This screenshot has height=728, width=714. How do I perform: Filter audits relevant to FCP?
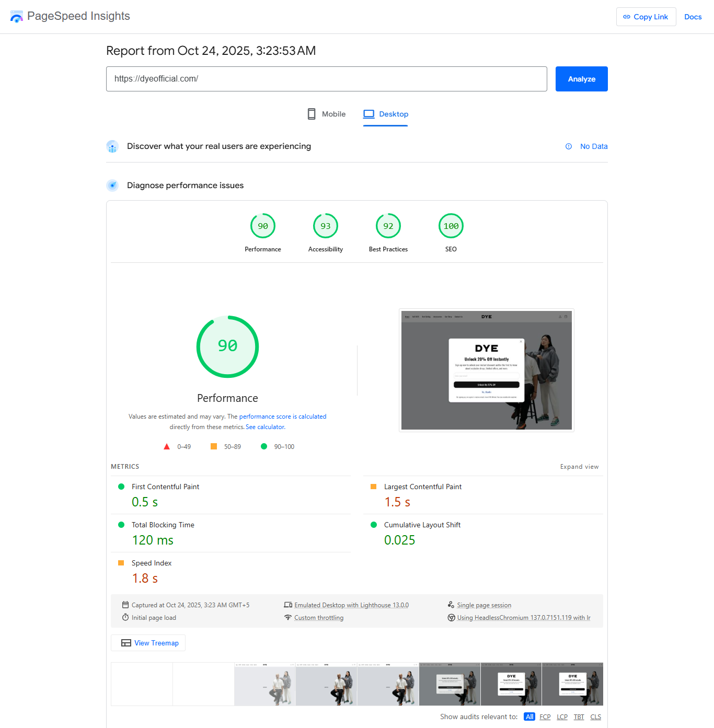click(545, 717)
